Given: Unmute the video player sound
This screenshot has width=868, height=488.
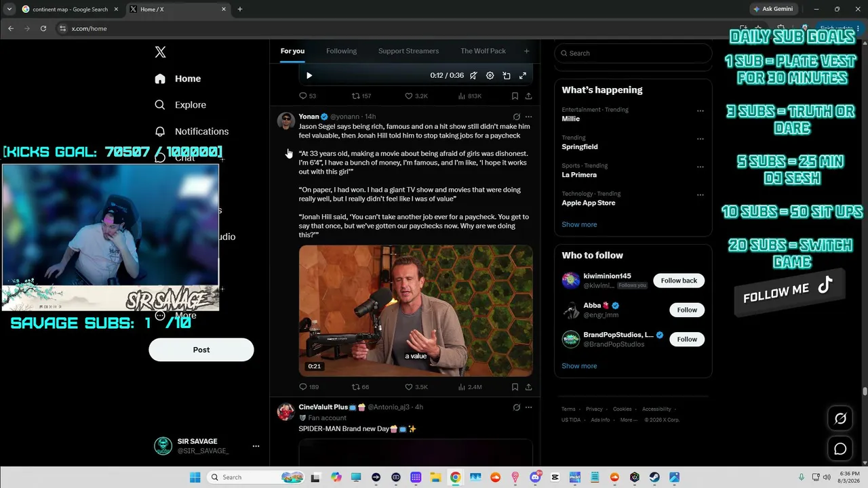Looking at the screenshot, I should tap(473, 76).
